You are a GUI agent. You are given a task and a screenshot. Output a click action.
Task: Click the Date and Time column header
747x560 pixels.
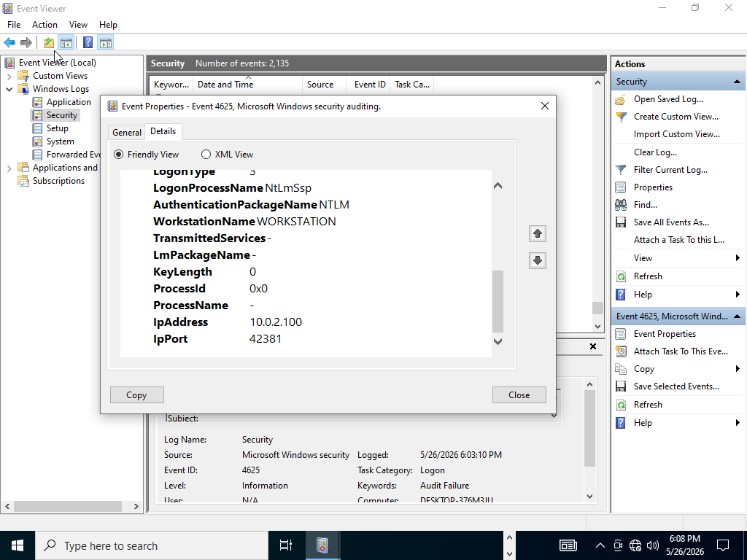[x=247, y=85]
